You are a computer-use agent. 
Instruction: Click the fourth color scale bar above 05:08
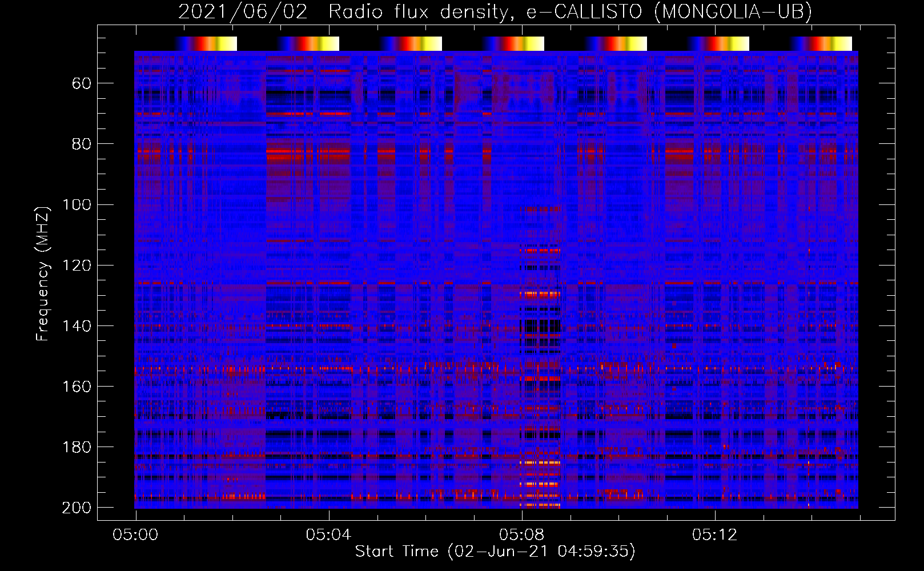click(513, 43)
